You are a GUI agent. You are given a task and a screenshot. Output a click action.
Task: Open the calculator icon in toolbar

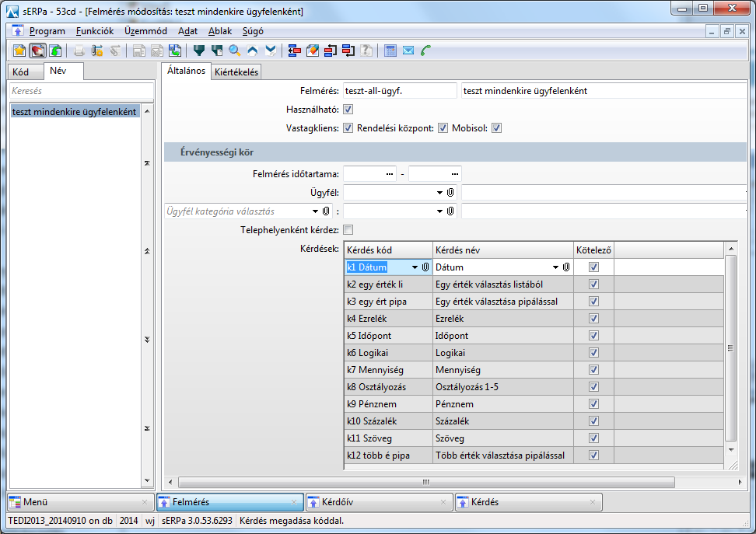click(390, 51)
